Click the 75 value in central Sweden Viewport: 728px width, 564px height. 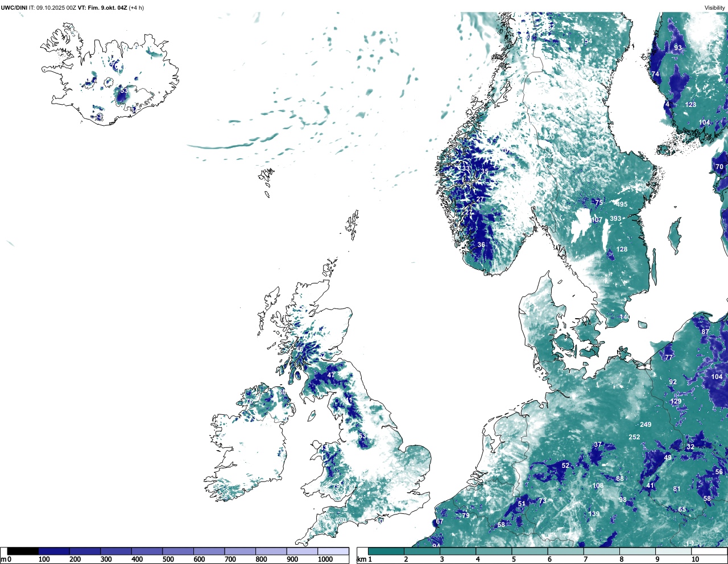[598, 203]
